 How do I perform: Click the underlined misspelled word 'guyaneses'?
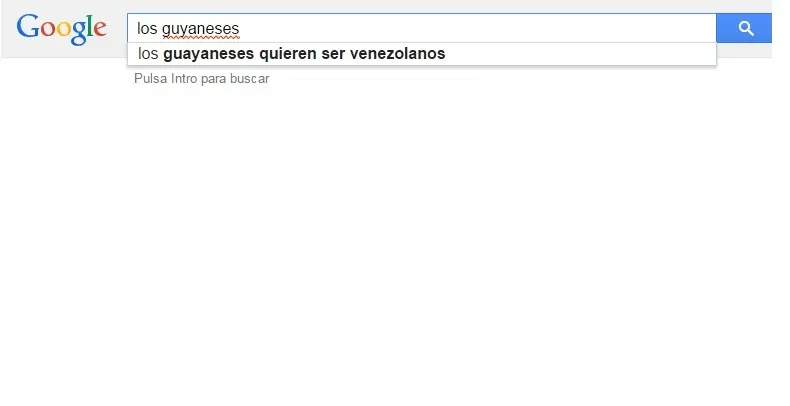pos(201,29)
